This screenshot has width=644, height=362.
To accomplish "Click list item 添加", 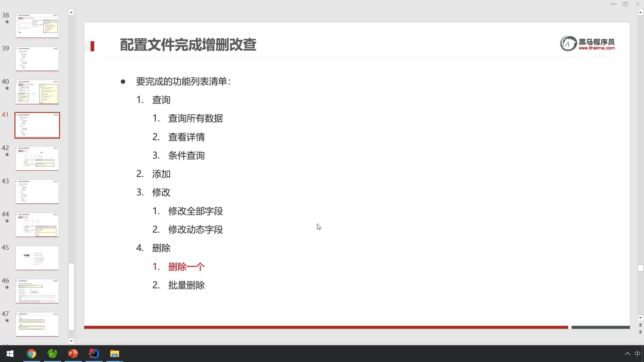I will click(161, 174).
